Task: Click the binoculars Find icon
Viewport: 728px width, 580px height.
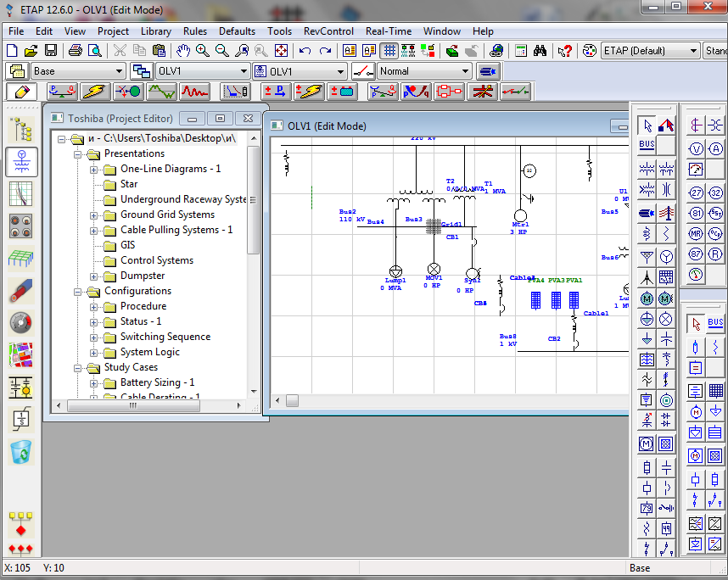Action: pos(540,51)
